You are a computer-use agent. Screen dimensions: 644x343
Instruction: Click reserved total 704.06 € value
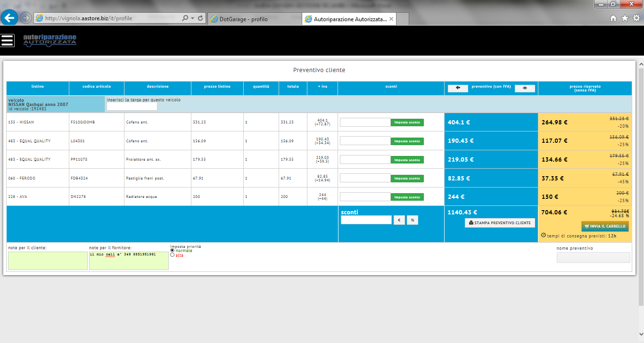[555, 212]
